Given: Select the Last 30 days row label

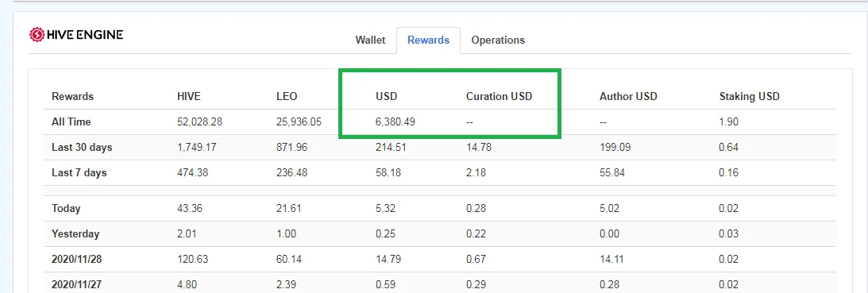Looking at the screenshot, I should (82, 148).
